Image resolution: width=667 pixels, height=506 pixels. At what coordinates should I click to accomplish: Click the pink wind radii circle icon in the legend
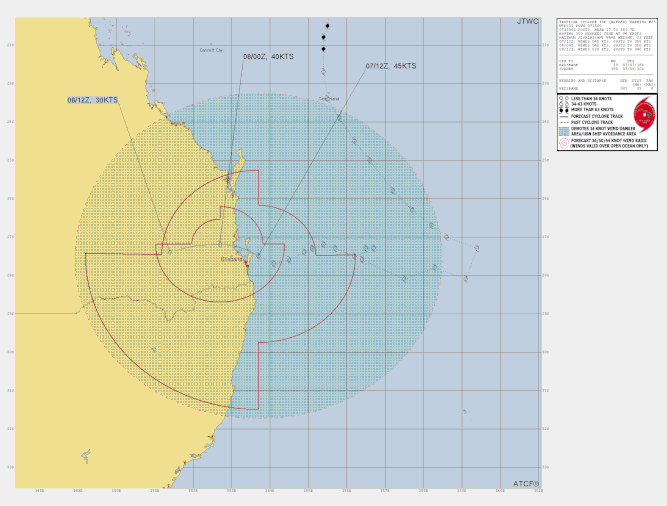[x=564, y=143]
